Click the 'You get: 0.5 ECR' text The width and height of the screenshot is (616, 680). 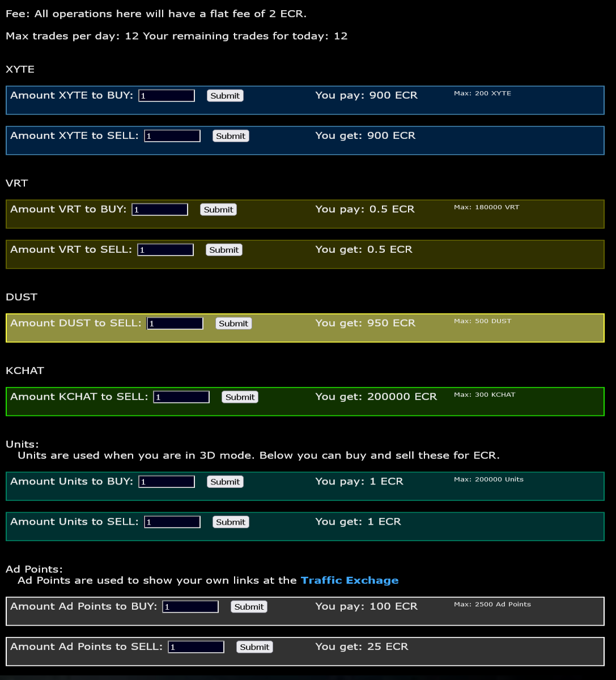coord(364,249)
